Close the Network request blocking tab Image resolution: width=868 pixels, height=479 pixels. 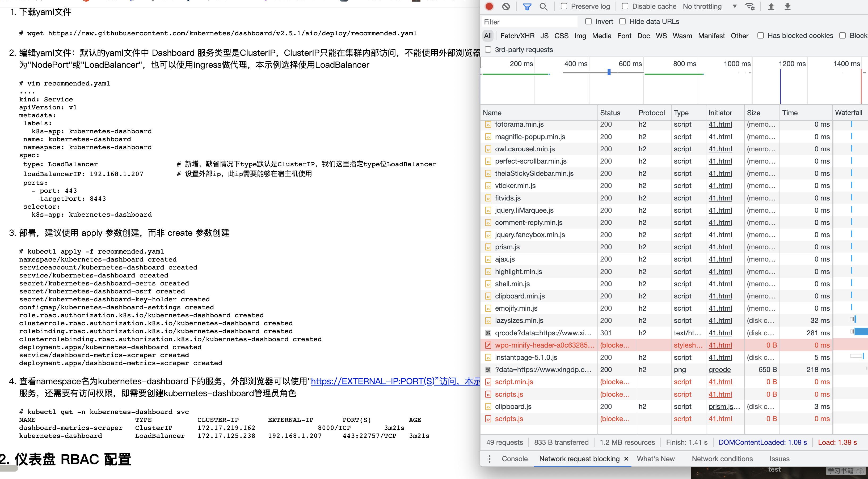click(x=626, y=459)
